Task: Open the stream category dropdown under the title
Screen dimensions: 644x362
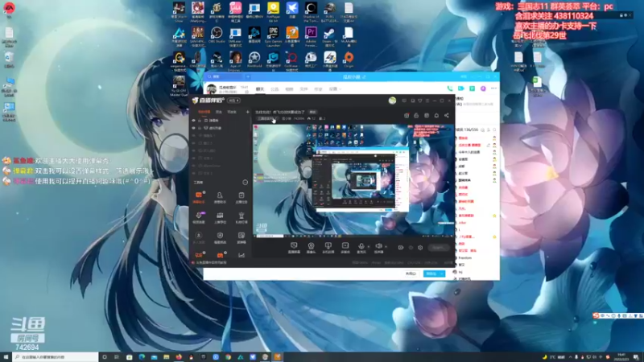Action: 266,118
